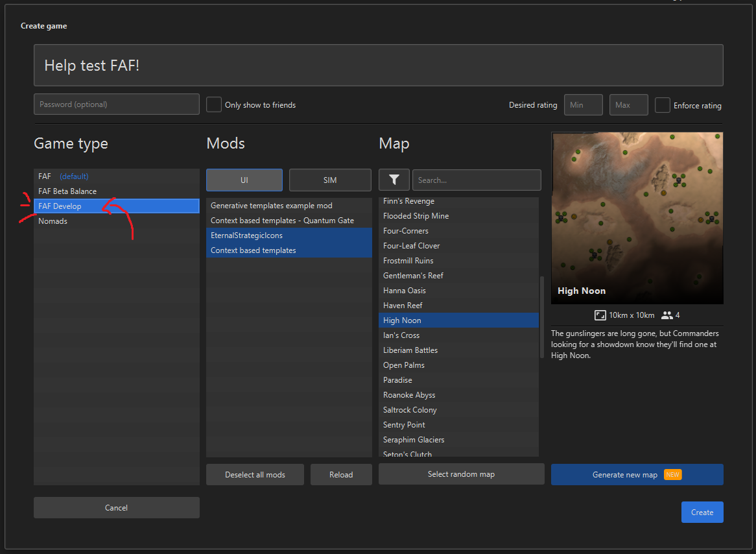Reload the mods list
756x554 pixels.
point(341,474)
